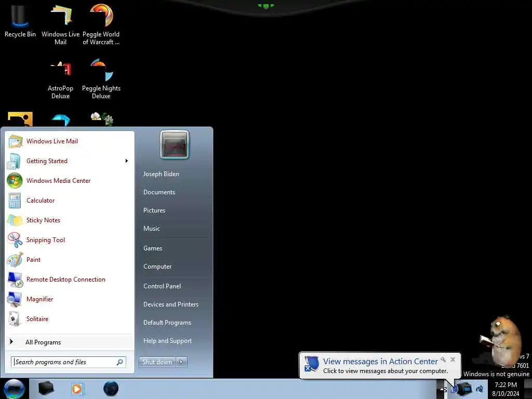Open the media player taskbar icon
The height and width of the screenshot is (399, 532).
coord(77,389)
